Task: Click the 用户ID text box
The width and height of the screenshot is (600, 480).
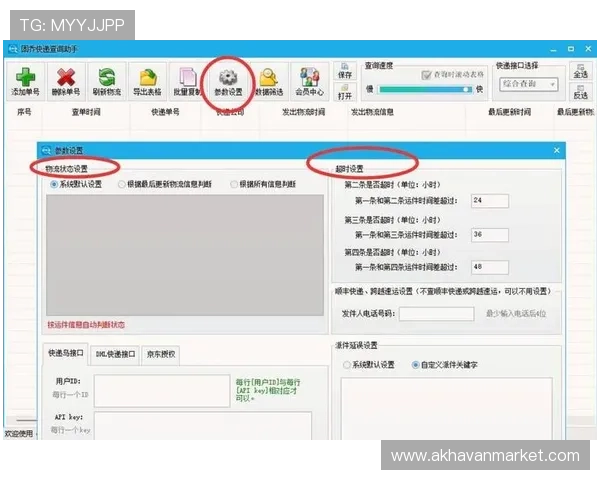Action: [x=162, y=391]
